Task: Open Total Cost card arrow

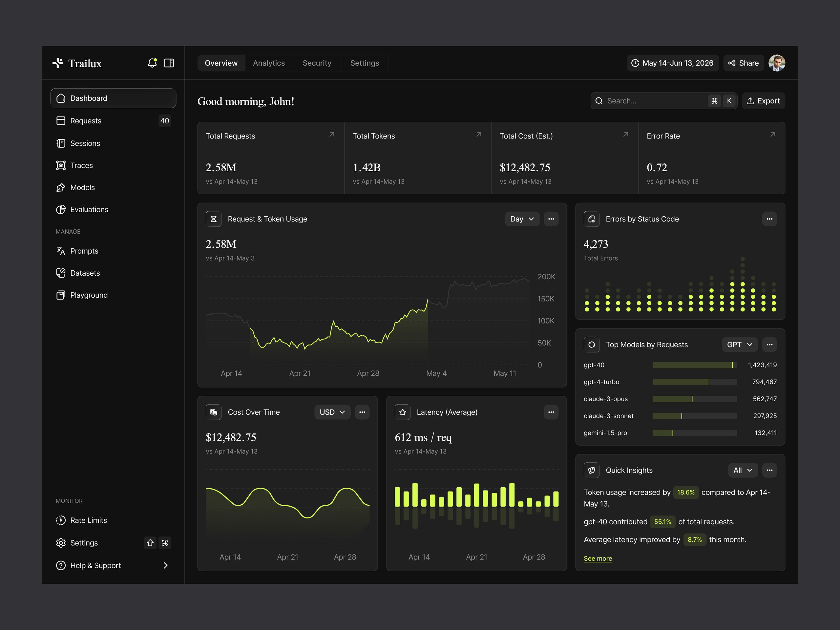Action: tap(625, 135)
